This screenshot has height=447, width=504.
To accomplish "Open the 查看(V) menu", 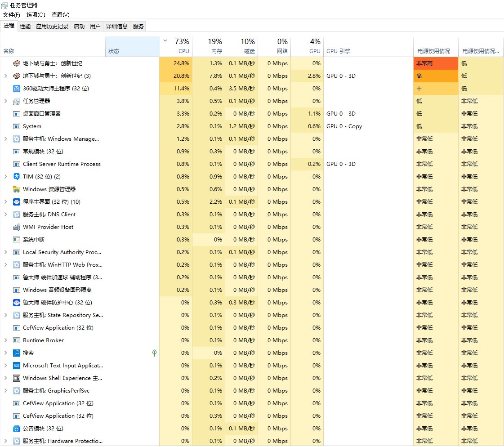I will (60, 15).
